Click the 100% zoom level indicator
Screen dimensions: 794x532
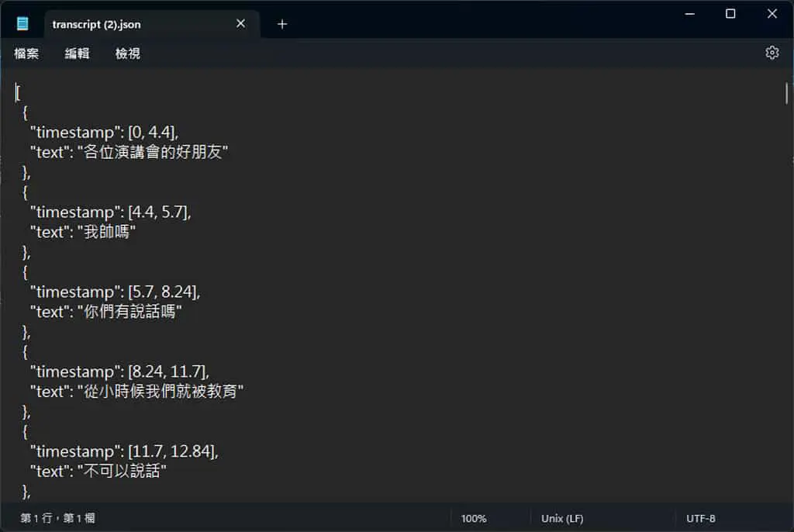[474, 518]
